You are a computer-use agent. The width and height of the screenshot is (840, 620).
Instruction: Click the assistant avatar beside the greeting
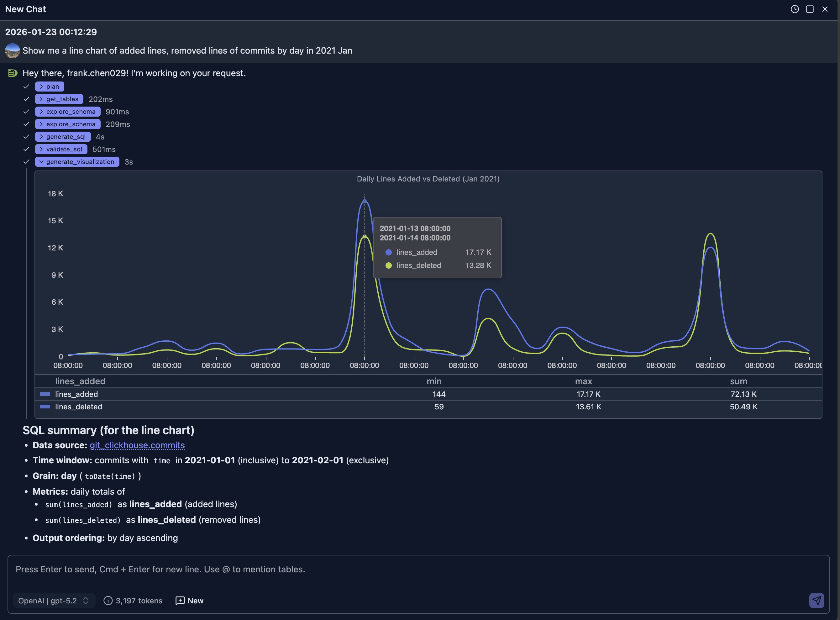pyautogui.click(x=13, y=73)
